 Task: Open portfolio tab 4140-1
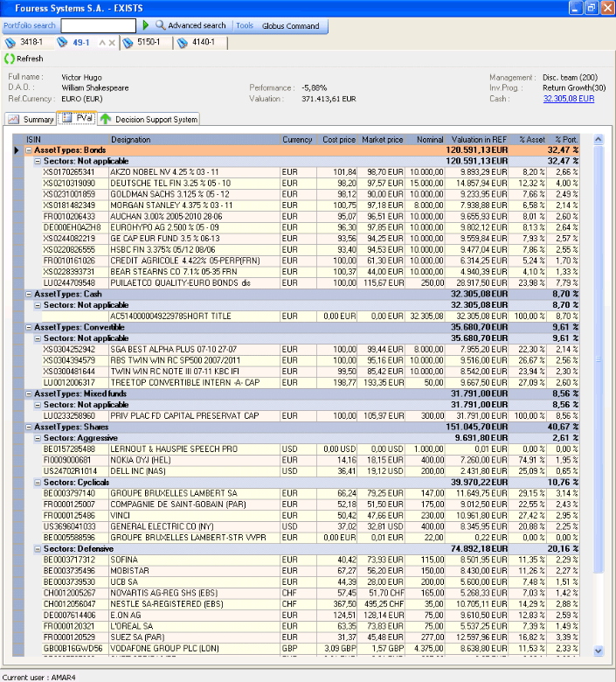pyautogui.click(x=200, y=43)
